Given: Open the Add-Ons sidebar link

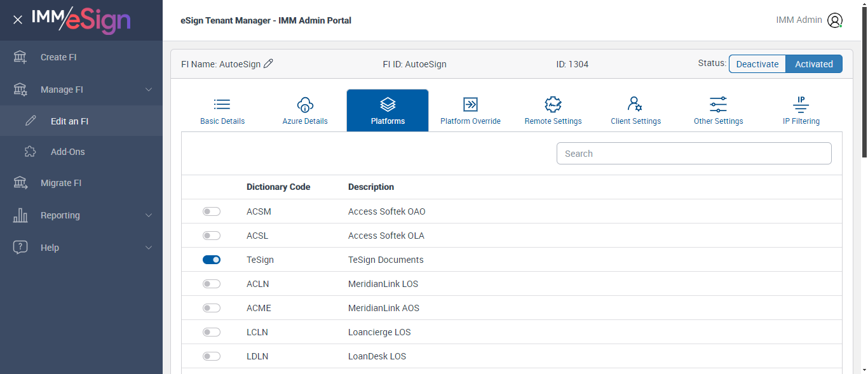Looking at the screenshot, I should [x=67, y=152].
